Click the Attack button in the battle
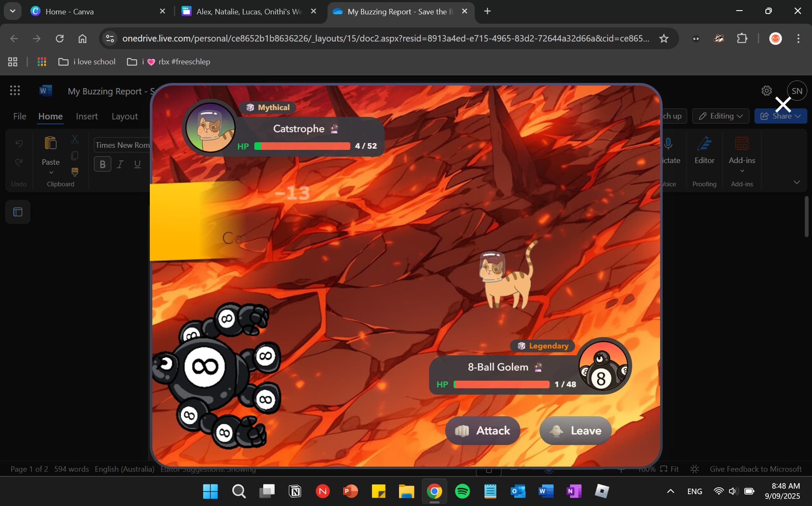812x506 pixels. 483,431
